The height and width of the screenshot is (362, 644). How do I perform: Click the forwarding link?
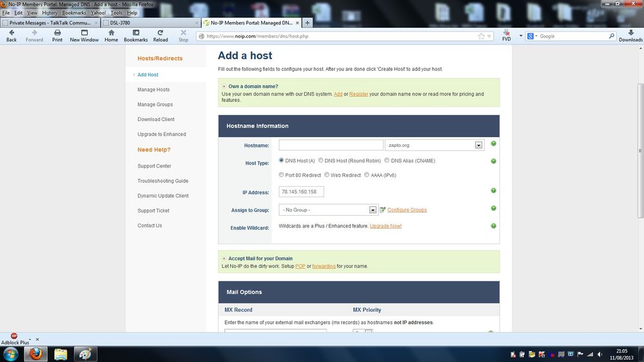[324, 266]
